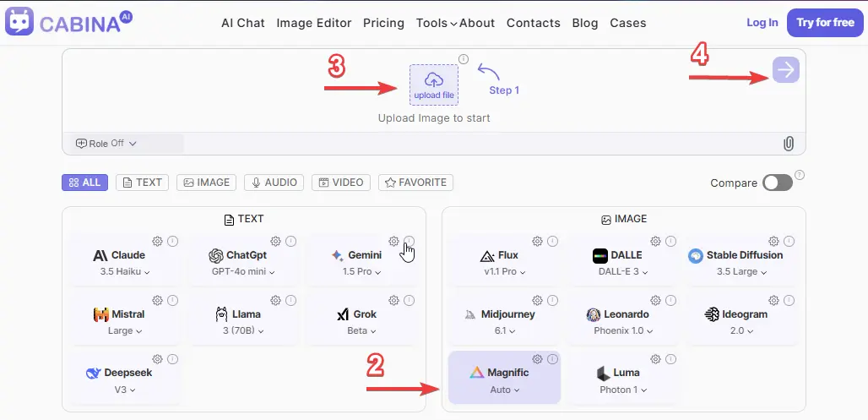Image resolution: width=868 pixels, height=420 pixels.
Task: Select the IMAGE filter tab
Action: pyautogui.click(x=207, y=183)
